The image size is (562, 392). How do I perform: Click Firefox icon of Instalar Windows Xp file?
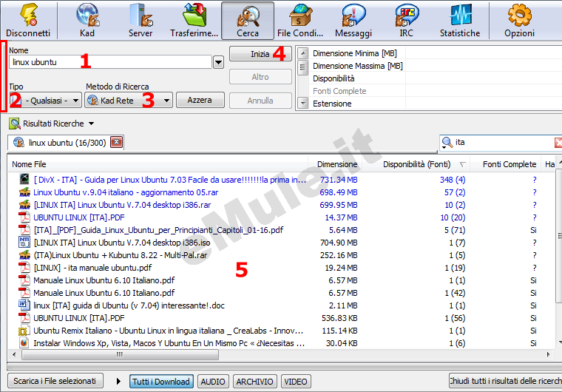24,343
